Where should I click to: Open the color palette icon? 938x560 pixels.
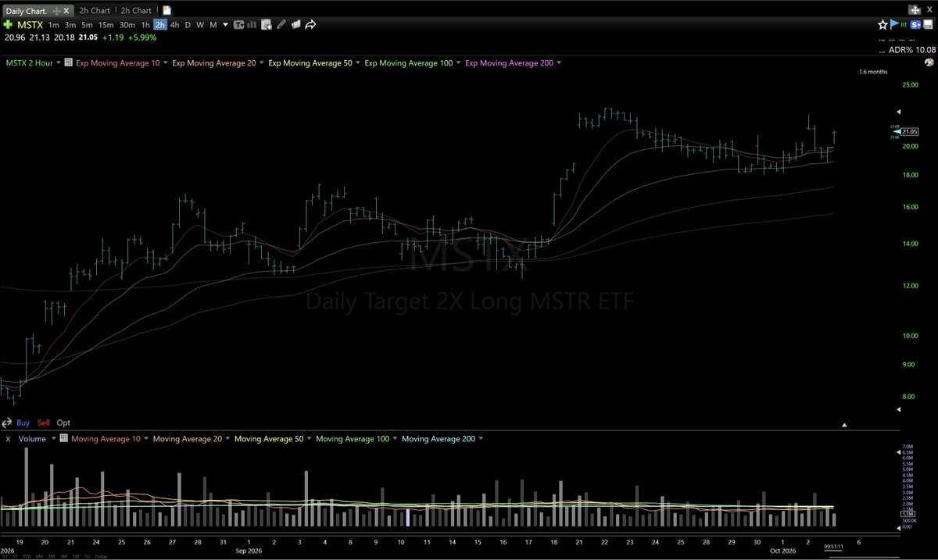(x=929, y=62)
